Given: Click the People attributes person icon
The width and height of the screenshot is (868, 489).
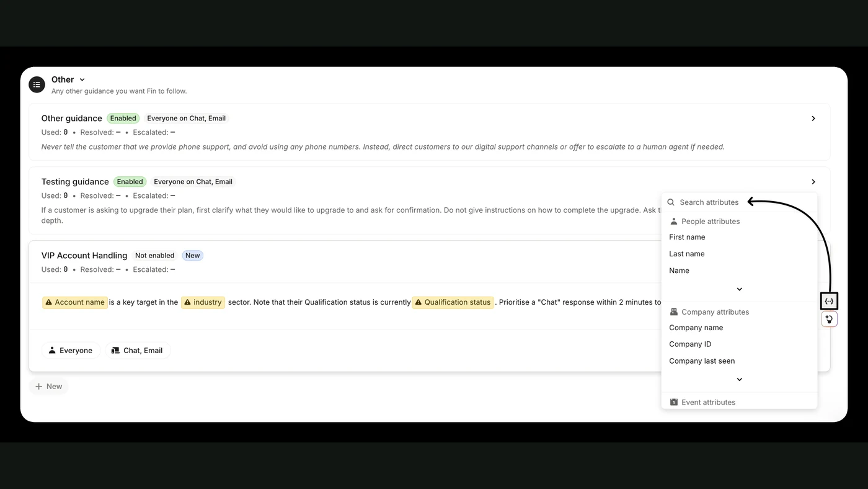Looking at the screenshot, I should coord(674,222).
